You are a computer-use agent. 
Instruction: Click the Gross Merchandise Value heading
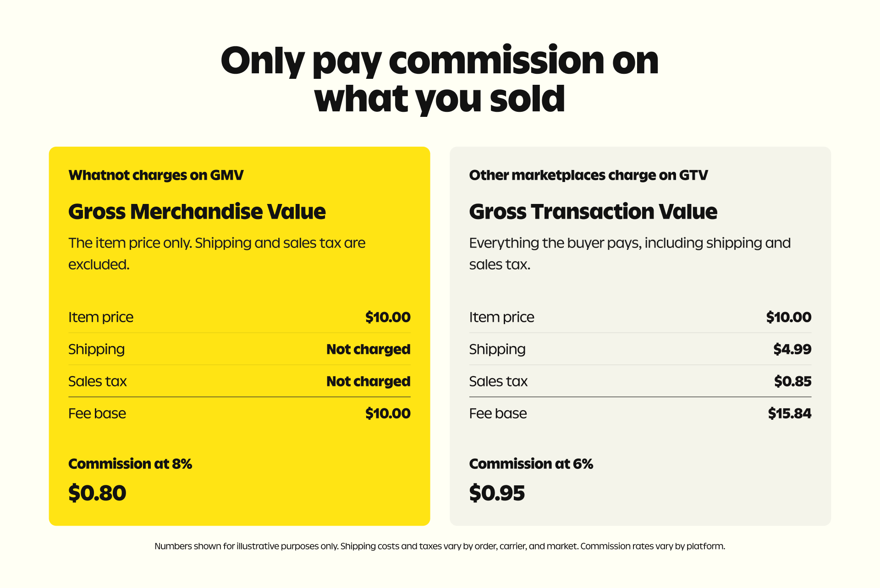[x=197, y=212]
